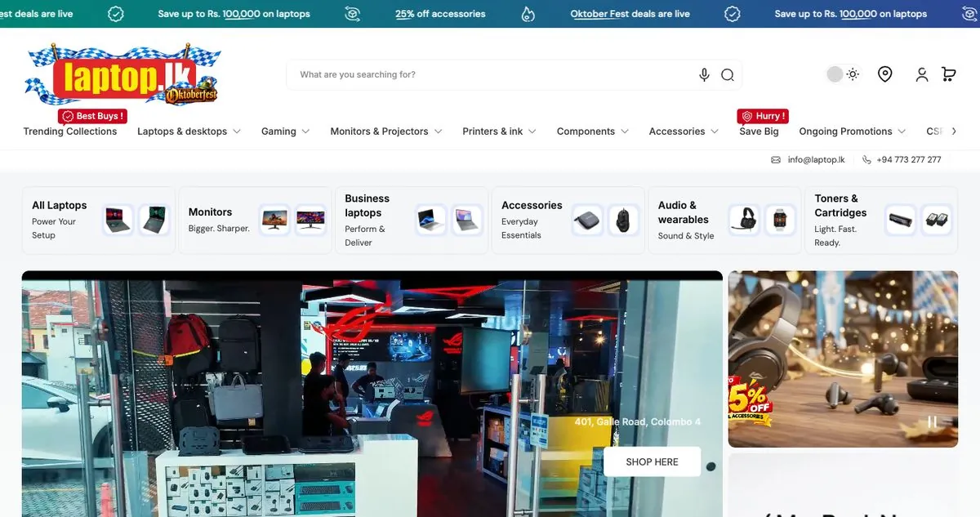This screenshot has width=980, height=517.
Task: Click the microphone voice search icon
Action: point(704,74)
